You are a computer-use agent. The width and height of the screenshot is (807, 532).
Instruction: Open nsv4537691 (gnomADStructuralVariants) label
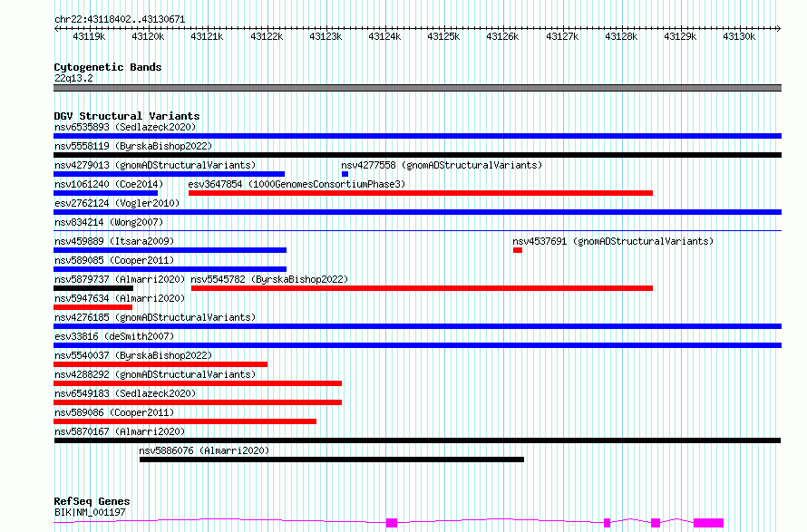[613, 241]
